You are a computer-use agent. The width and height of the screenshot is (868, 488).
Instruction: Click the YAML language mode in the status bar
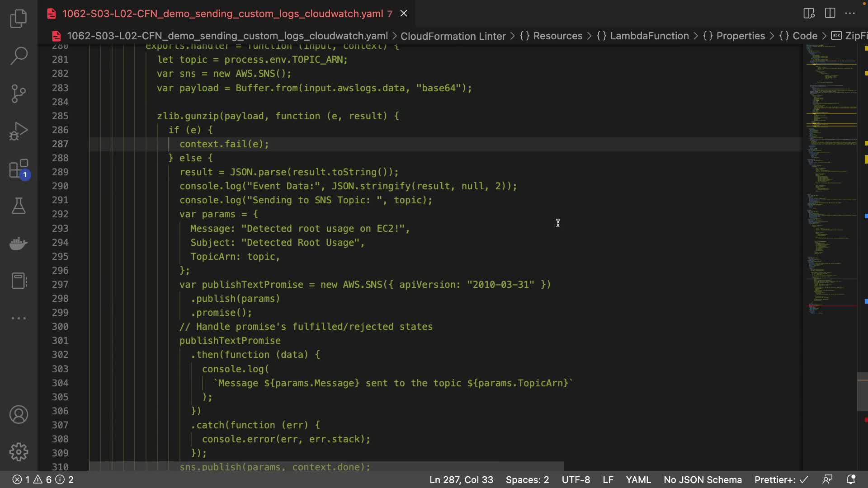pyautogui.click(x=638, y=479)
